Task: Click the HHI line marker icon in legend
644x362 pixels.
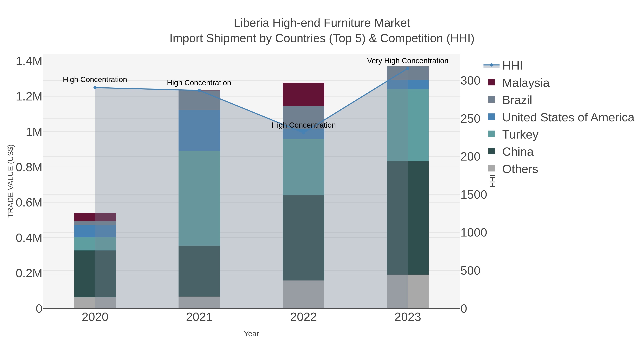Action: pyautogui.click(x=492, y=65)
